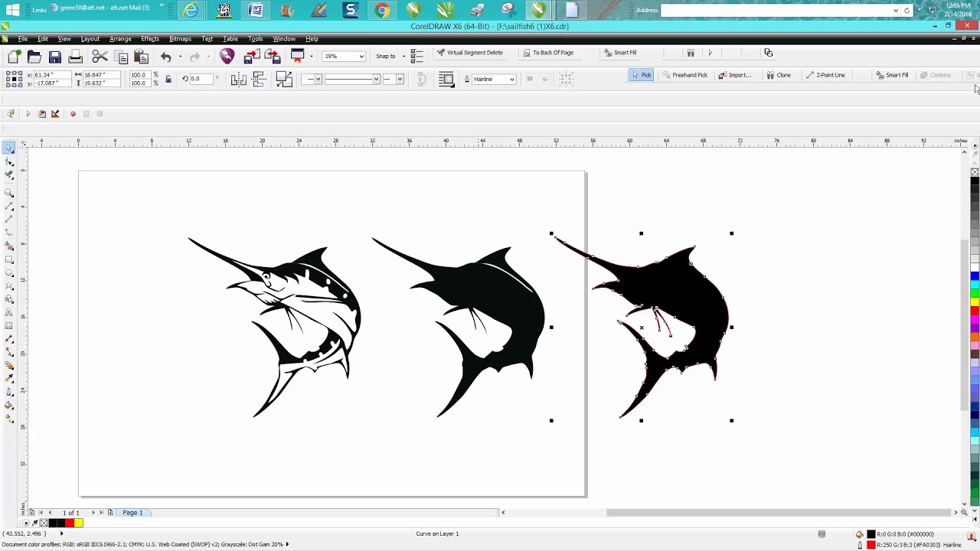Open the Effects menu
The width and height of the screenshot is (980, 551).
(x=150, y=38)
